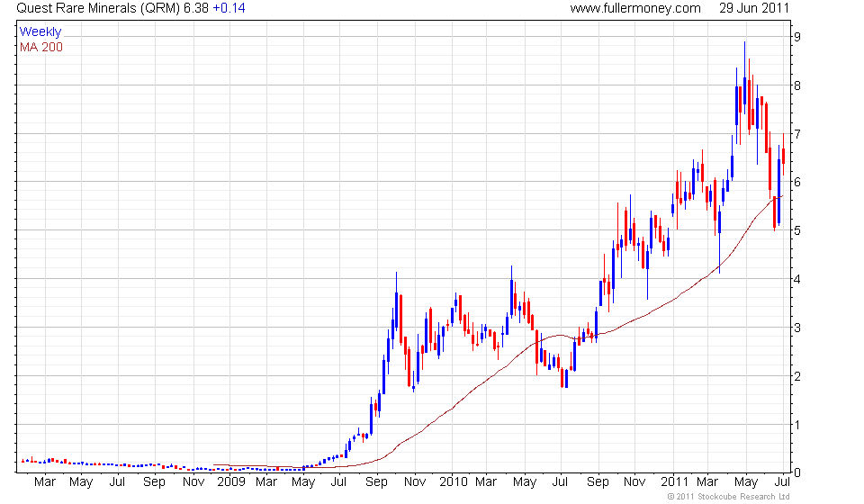This screenshot has width=864, height=504.
Task: Click the '© 2011 Stockcube Research Ltd' copyright text
Action: tap(728, 497)
